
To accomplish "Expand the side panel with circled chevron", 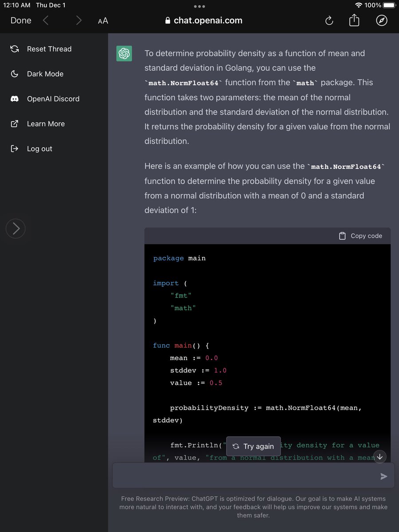I will tap(16, 229).
